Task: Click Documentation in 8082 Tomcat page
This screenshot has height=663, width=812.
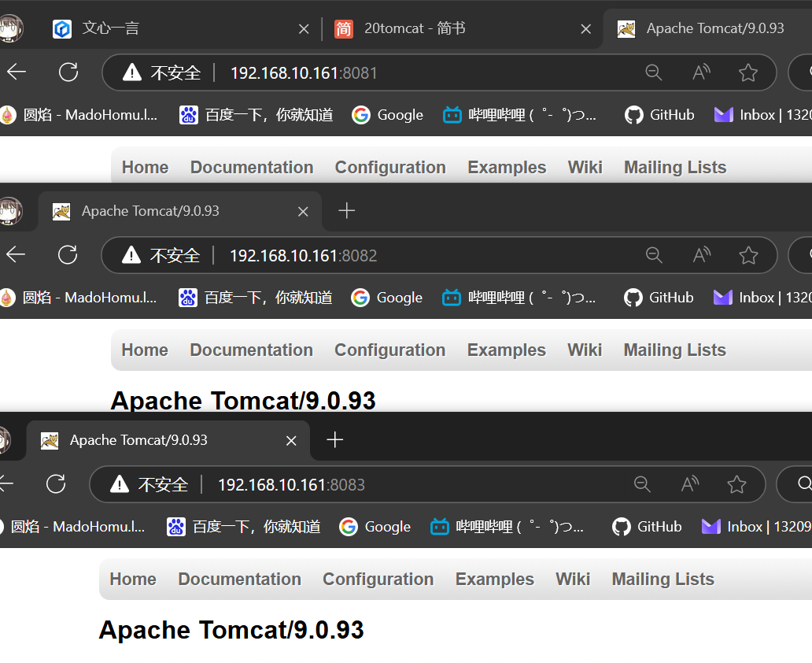Action: point(251,350)
